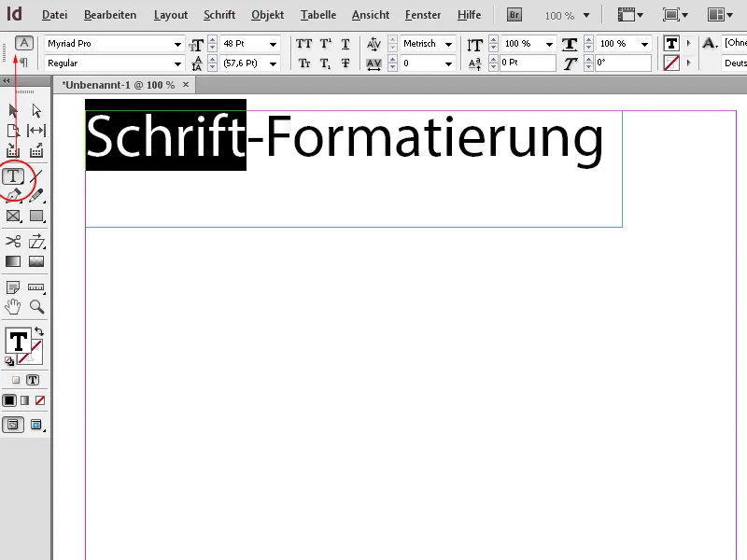The width and height of the screenshot is (747, 560).
Task: Select the Direct Selection tool
Action: click(36, 110)
